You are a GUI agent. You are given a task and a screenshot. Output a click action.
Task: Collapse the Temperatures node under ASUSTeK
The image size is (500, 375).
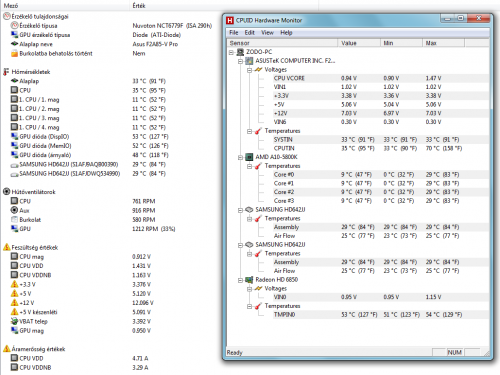[249, 131]
